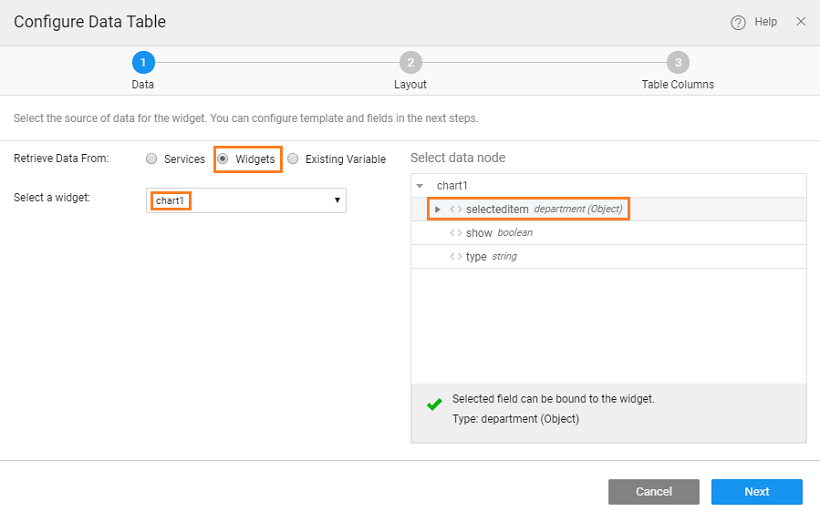
Task: Expand the selecteditem node arrow
Action: click(x=437, y=209)
